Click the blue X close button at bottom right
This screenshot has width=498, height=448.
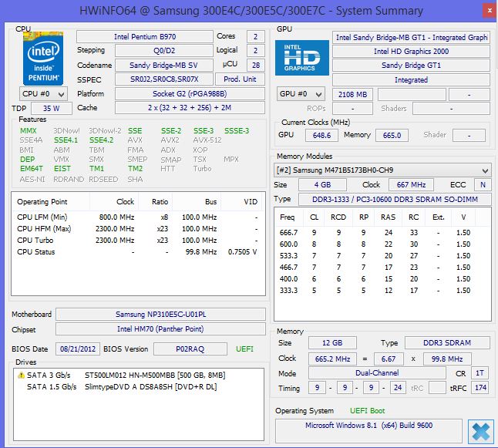[481, 432]
